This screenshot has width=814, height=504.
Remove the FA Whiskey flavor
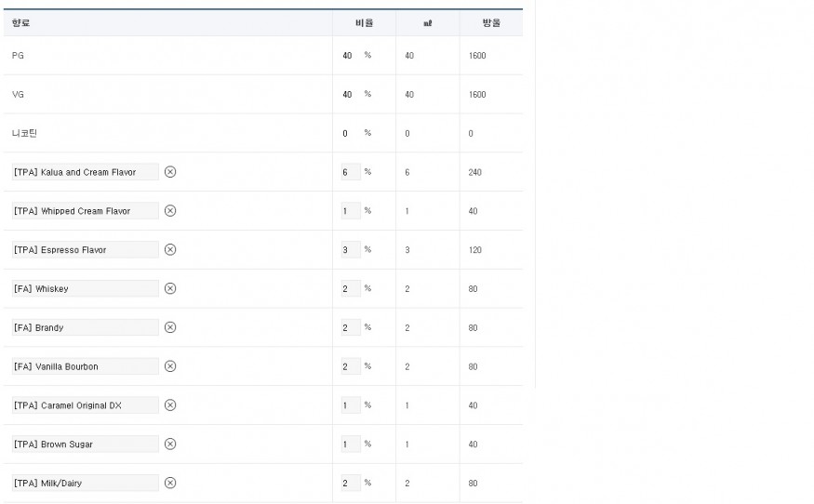click(170, 289)
